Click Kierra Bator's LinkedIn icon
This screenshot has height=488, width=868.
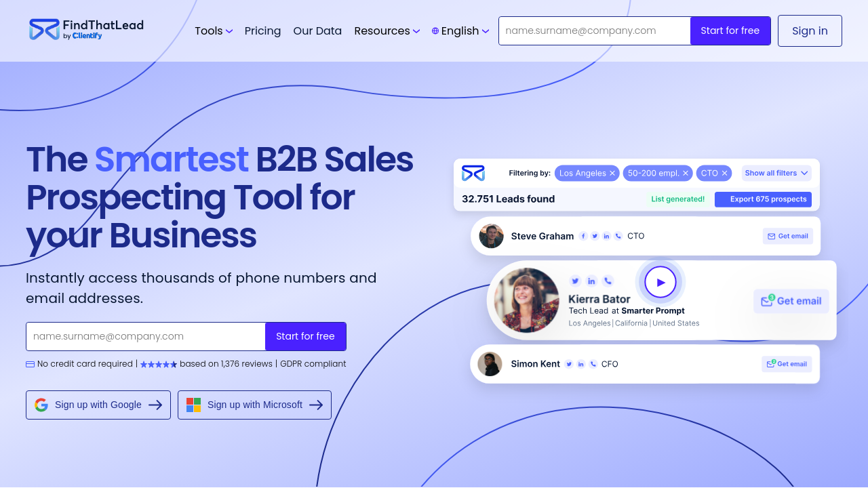tap(591, 281)
